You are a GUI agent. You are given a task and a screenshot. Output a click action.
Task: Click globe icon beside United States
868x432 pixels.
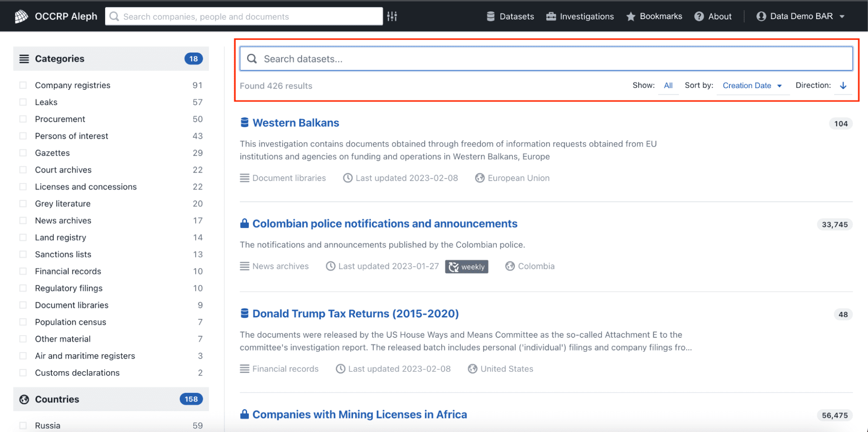pyautogui.click(x=472, y=369)
